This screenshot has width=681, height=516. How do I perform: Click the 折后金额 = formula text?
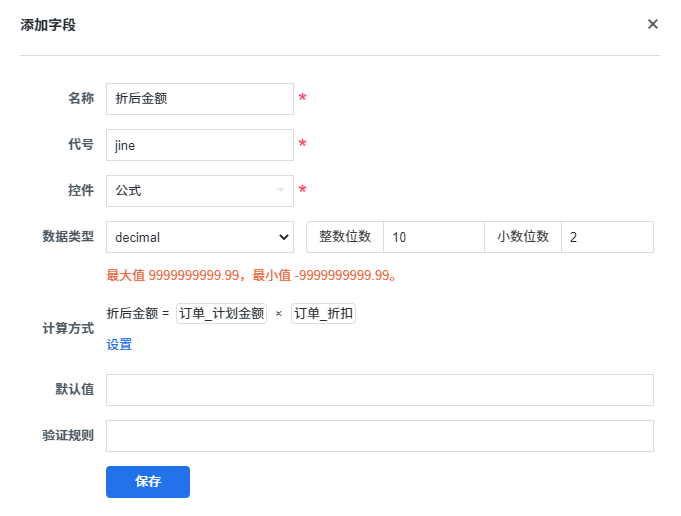pos(138,313)
